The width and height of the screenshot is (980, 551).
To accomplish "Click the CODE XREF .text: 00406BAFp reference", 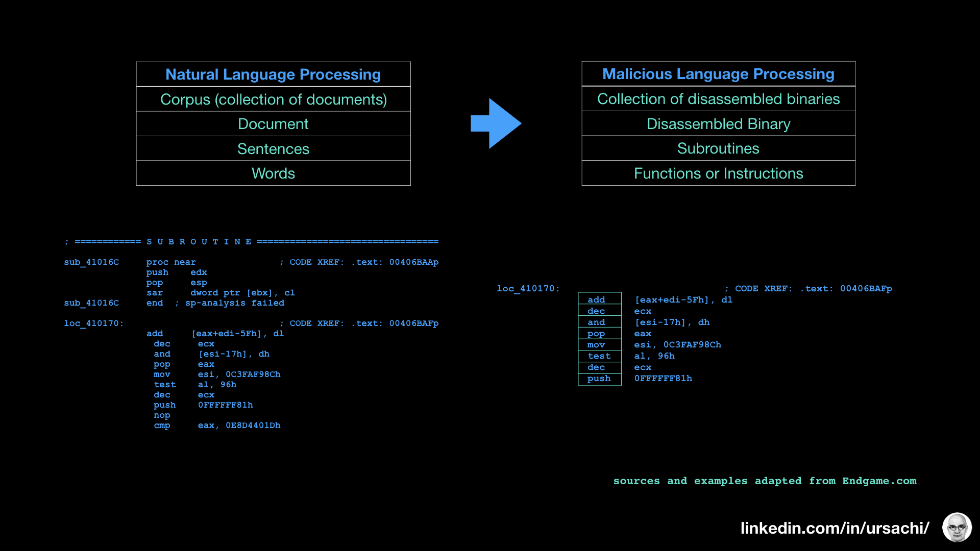I will point(806,288).
